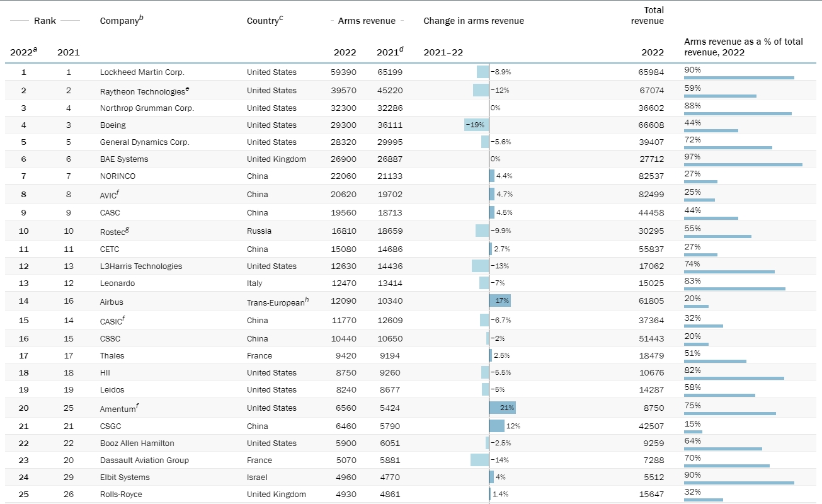
Task: Click the Arms revenue percentage header
Action: (743, 47)
